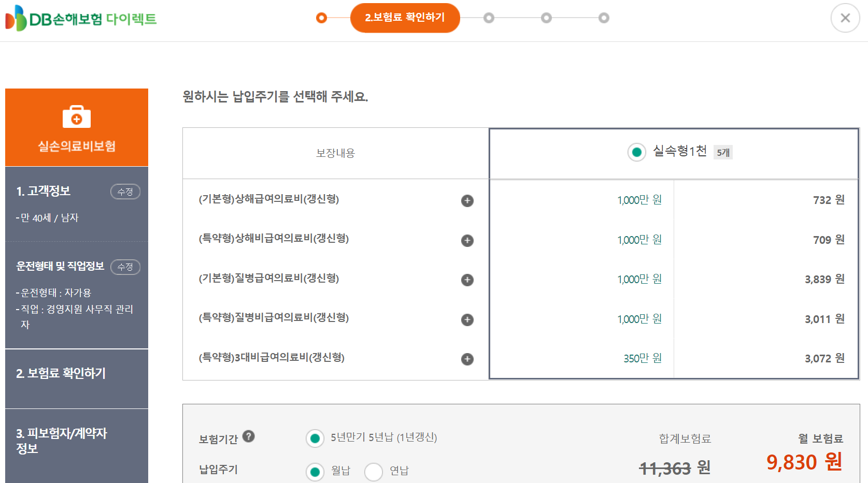The width and height of the screenshot is (868, 483).
Task: Click the 보험기간 help question icon
Action: click(249, 436)
